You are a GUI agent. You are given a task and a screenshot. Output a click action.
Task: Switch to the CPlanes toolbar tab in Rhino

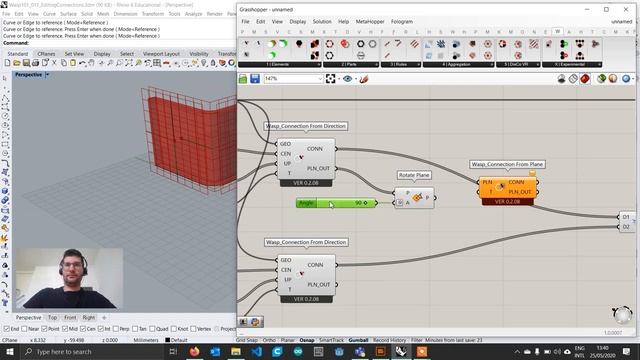(46, 53)
